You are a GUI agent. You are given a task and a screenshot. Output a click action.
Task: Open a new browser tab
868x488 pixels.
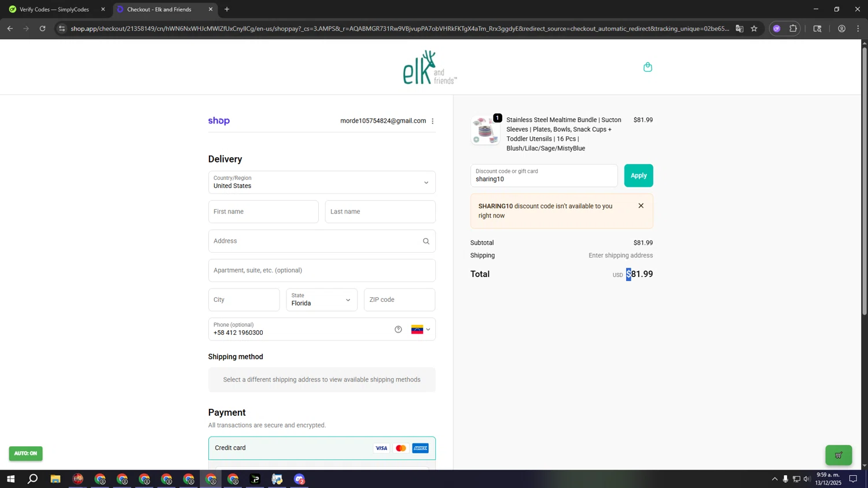(x=227, y=9)
